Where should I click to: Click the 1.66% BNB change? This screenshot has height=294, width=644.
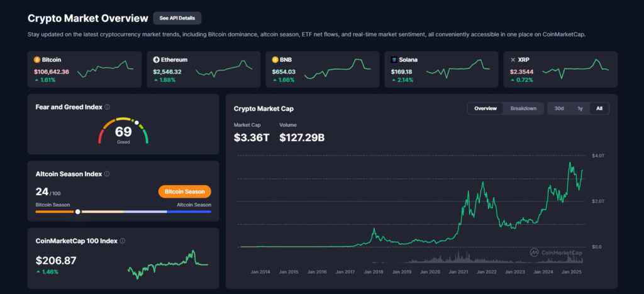pyautogui.click(x=284, y=80)
